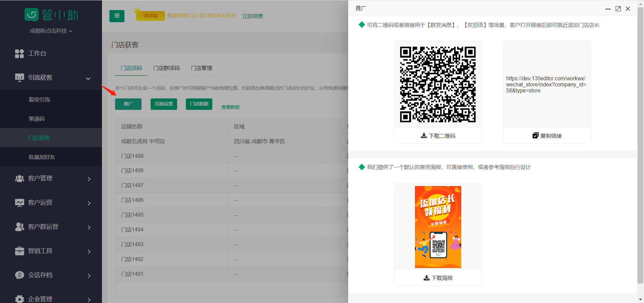Click the scrollbar down arrow in dialog
644x303 pixels.
coord(640,299)
